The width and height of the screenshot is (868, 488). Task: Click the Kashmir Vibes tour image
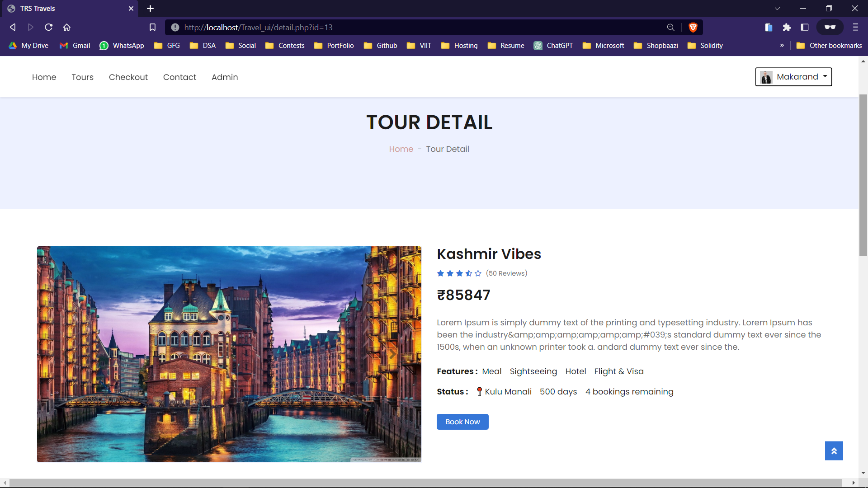229,354
